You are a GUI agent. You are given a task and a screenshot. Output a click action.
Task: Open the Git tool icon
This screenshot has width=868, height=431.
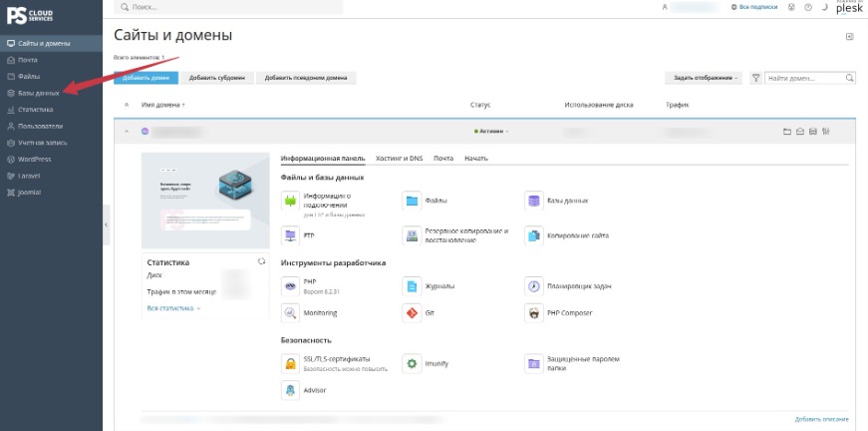(412, 313)
